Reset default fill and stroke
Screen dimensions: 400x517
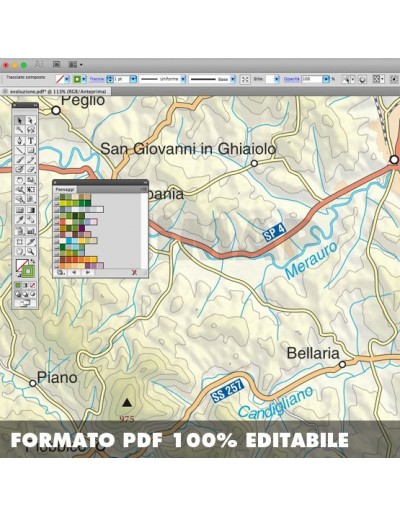[x=19, y=275]
